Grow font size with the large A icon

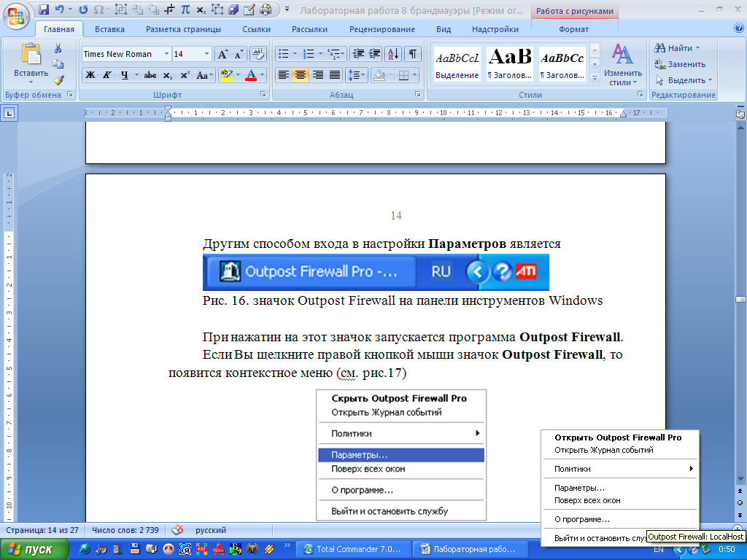(222, 54)
